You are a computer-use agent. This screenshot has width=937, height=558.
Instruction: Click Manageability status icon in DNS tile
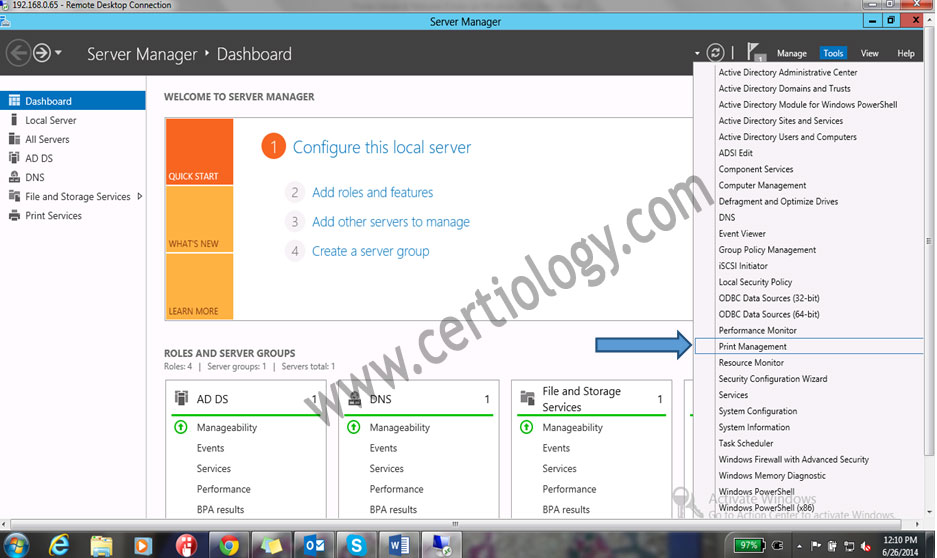tap(353, 427)
